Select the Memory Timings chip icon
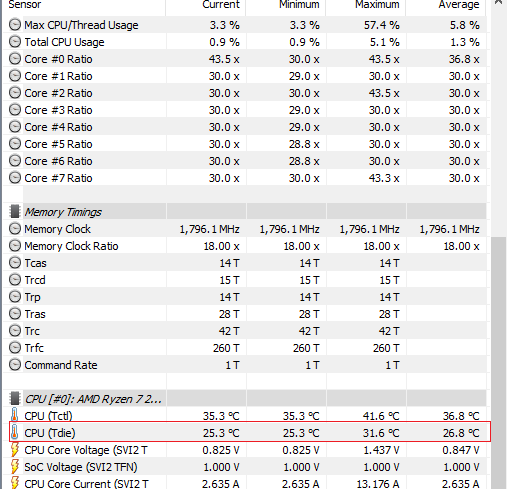 (x=14, y=212)
